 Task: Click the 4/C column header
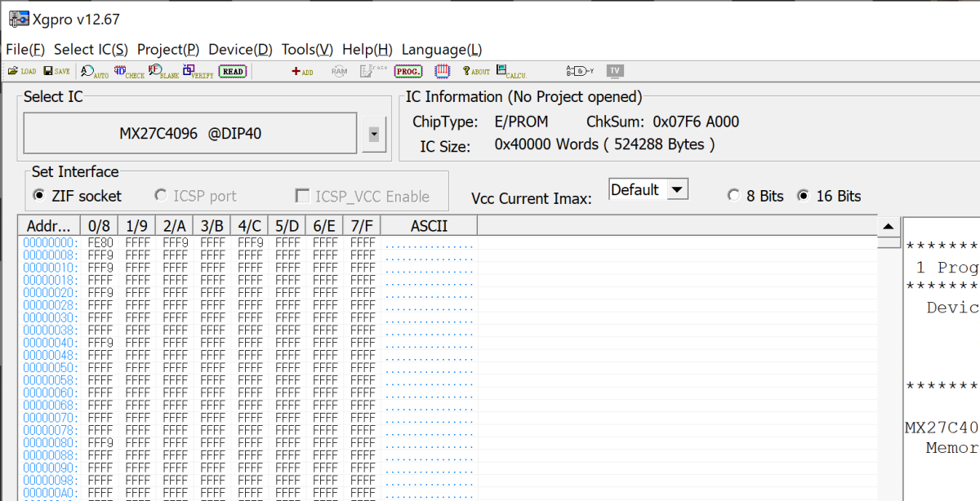point(250,225)
